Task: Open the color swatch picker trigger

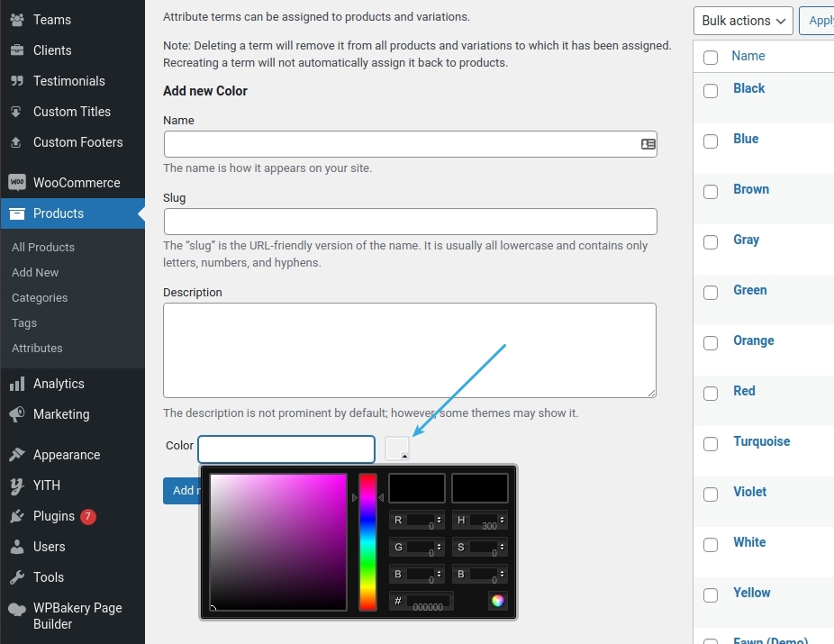Action: (397, 449)
